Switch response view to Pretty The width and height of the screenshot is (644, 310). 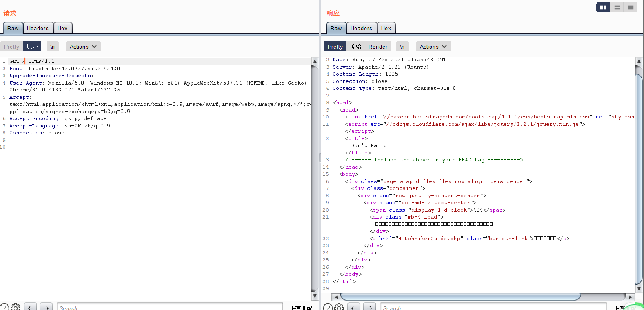pos(335,47)
